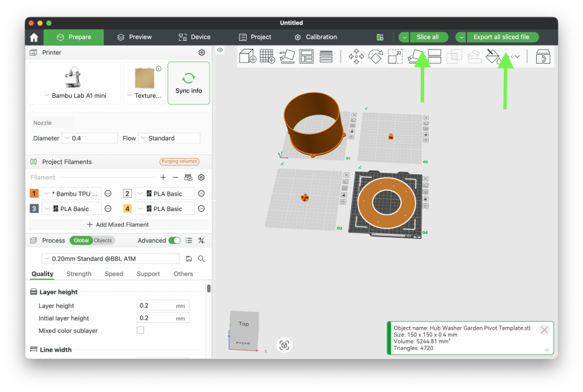Remove plate 01 using its X icon

(354, 115)
